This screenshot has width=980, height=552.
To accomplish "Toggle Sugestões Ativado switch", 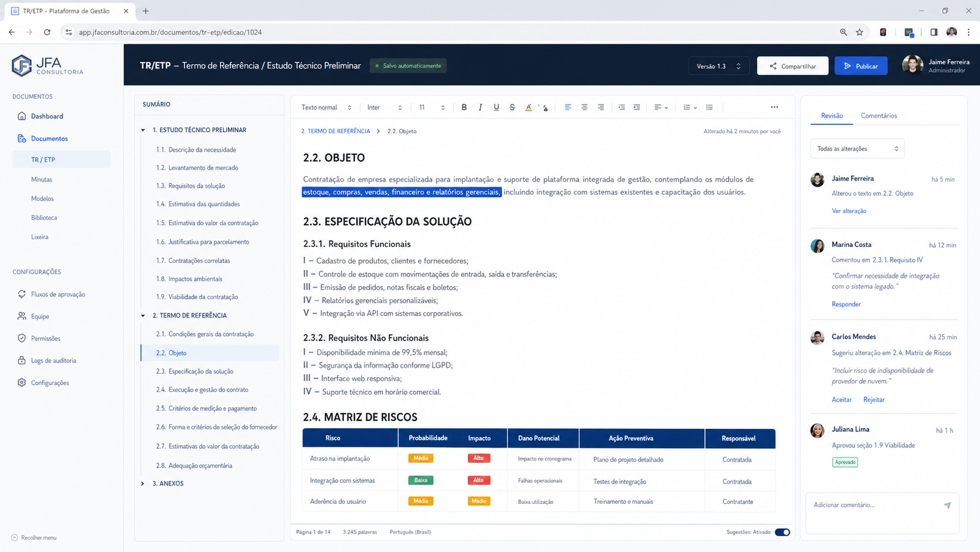I will (x=782, y=532).
